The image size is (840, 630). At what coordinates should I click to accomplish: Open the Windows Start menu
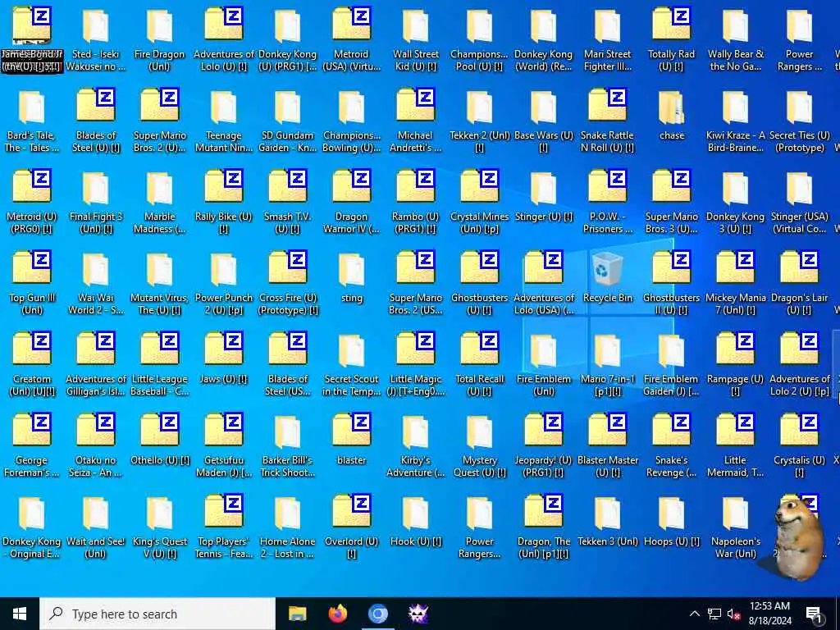(20, 614)
